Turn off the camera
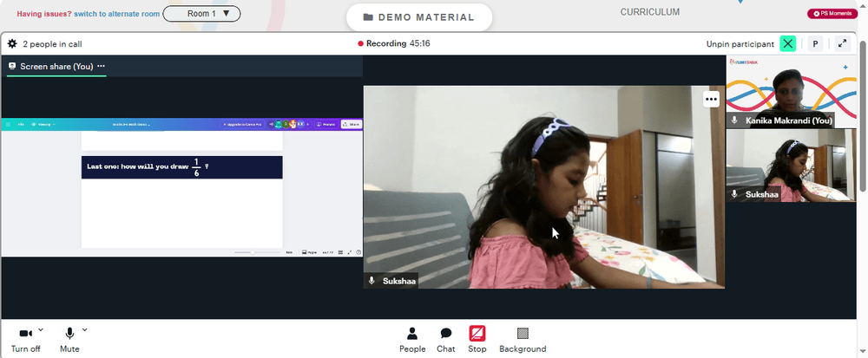This screenshot has width=868, height=358. click(x=25, y=339)
